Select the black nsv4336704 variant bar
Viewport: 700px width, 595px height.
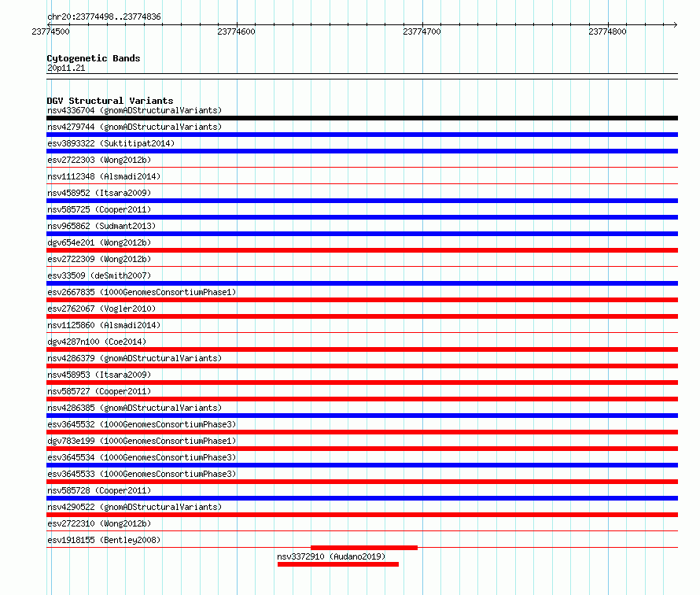tap(362, 118)
